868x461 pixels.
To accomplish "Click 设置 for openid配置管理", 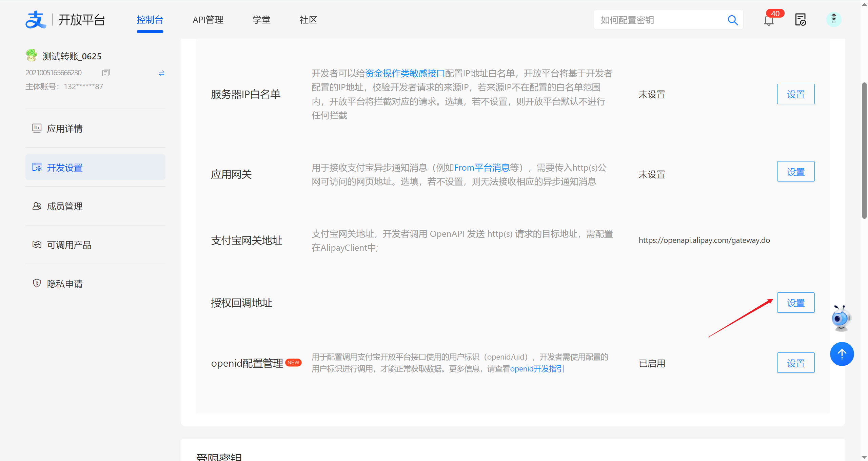I will coord(796,363).
